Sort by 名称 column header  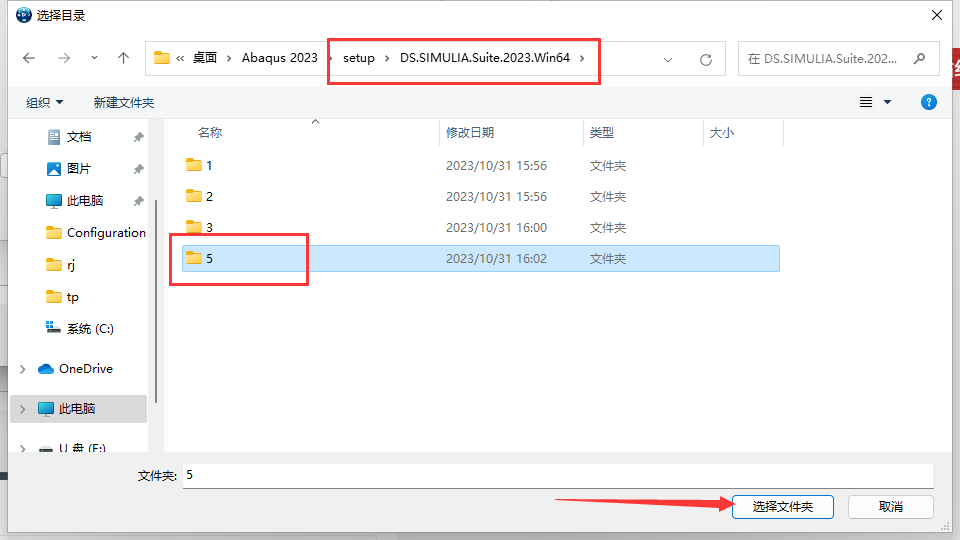(210, 132)
